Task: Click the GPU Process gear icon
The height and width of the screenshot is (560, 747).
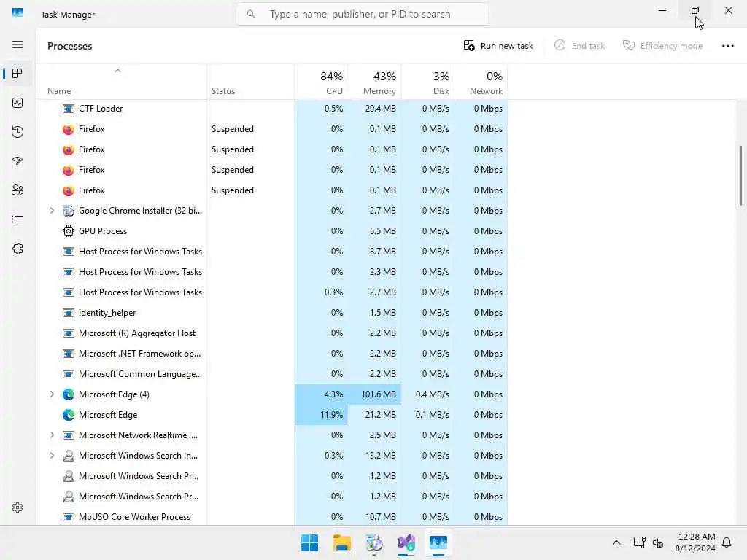Action: 68,231
